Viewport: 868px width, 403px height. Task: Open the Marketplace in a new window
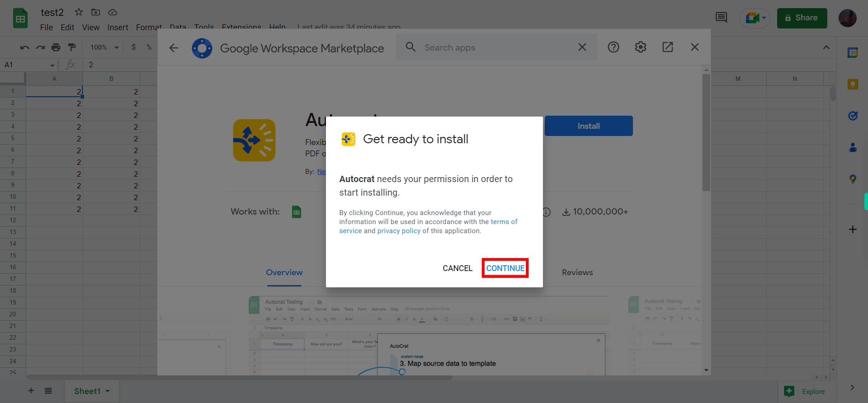(668, 47)
